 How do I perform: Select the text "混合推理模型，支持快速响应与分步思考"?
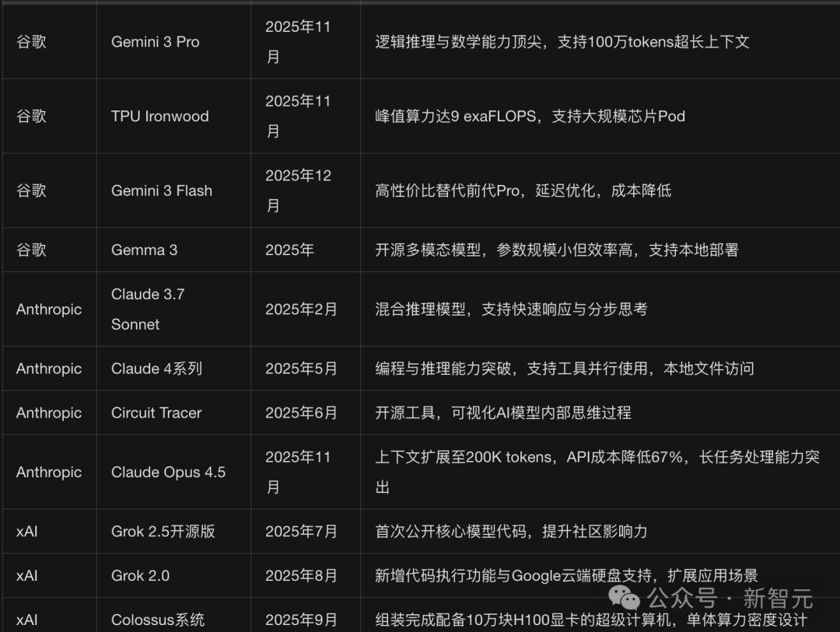coord(511,309)
